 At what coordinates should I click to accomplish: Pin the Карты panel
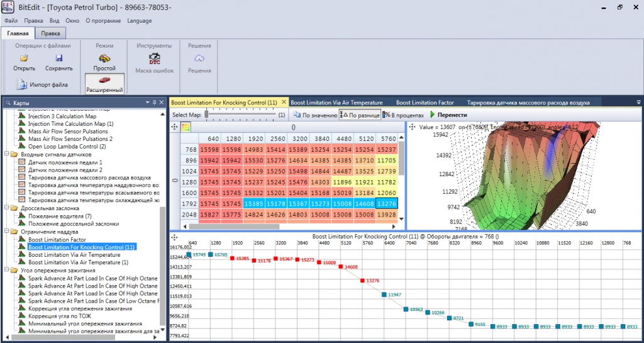[155, 103]
